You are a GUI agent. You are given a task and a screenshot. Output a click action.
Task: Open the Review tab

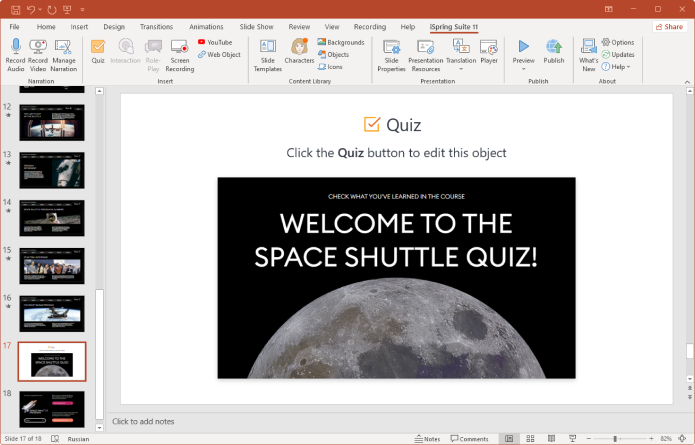299,27
